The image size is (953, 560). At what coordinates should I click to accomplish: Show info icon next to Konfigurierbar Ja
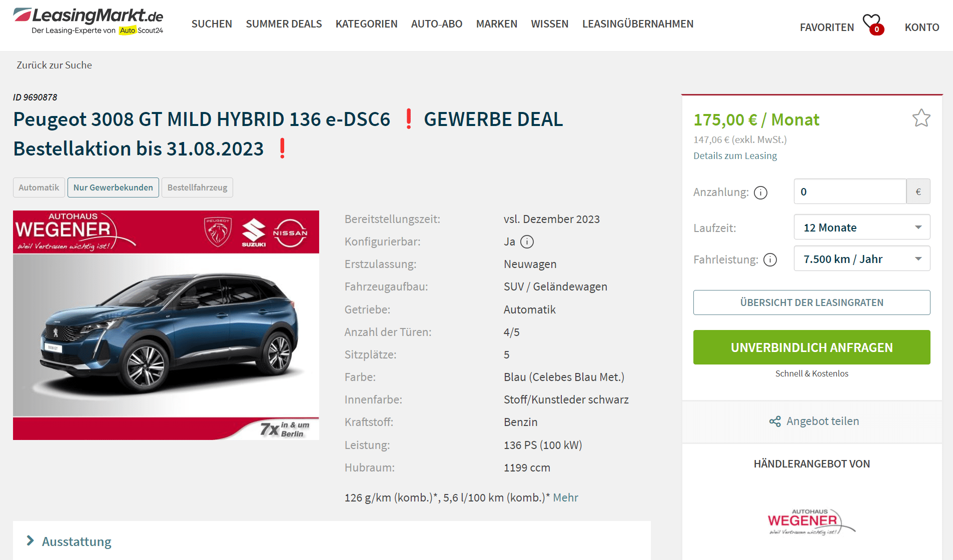[527, 242]
